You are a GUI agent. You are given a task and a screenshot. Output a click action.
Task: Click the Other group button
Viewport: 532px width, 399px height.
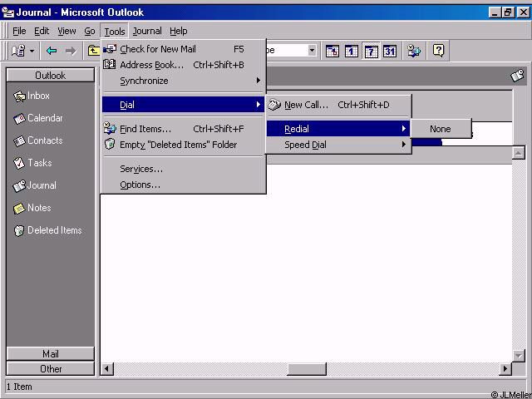51,368
